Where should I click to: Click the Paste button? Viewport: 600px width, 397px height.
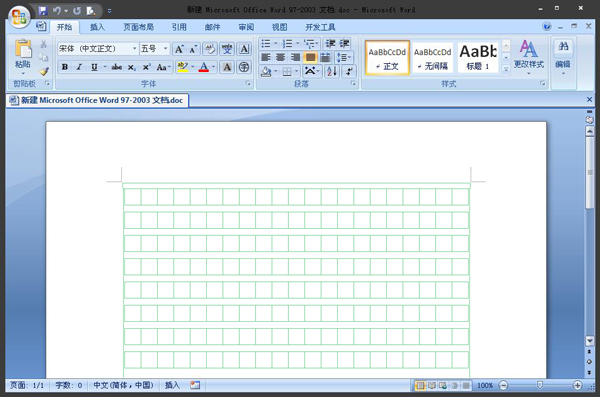coord(23,57)
